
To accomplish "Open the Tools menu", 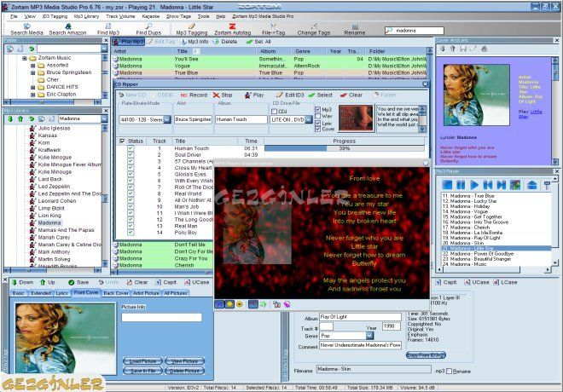I will (203, 16).
